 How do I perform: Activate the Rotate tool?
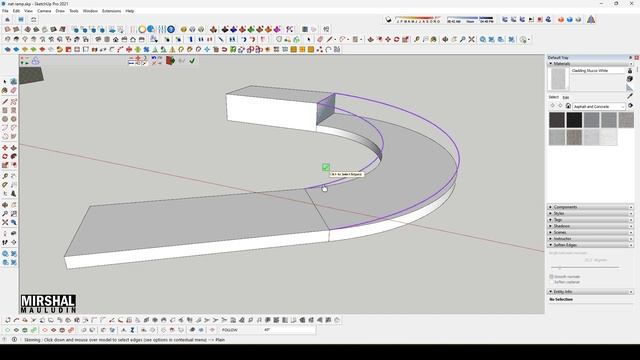click(x=5, y=156)
